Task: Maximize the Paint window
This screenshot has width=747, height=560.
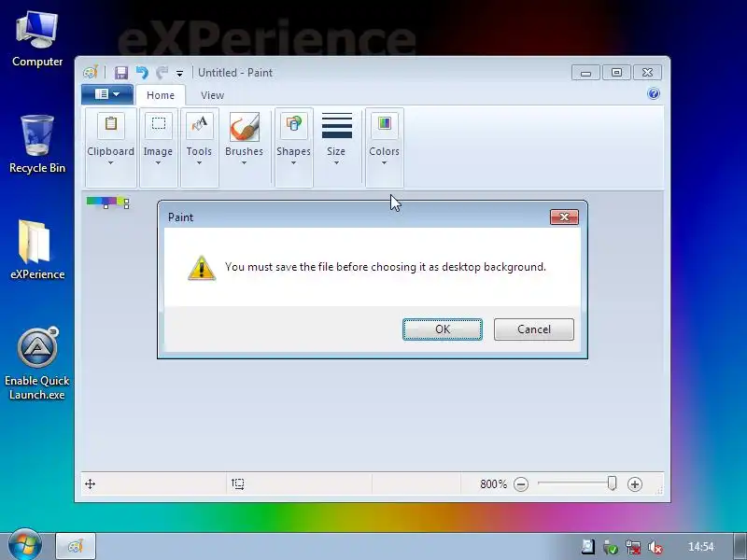Action: click(x=616, y=73)
